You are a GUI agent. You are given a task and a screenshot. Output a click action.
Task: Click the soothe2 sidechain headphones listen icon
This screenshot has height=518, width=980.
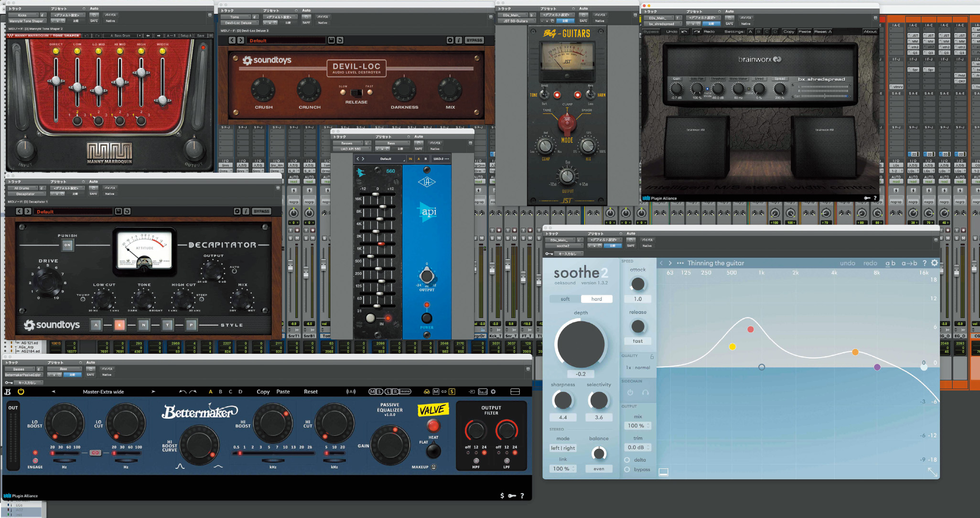point(646,392)
